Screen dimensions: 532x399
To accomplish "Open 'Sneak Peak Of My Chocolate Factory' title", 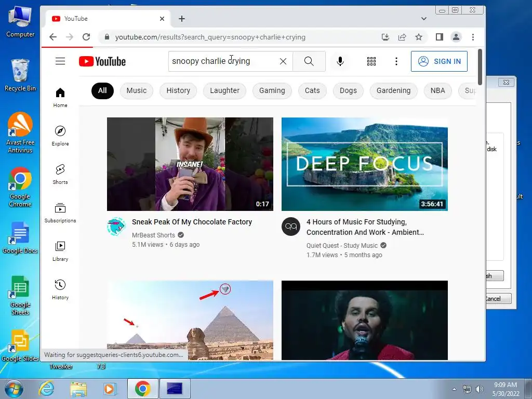I will 192,222.
